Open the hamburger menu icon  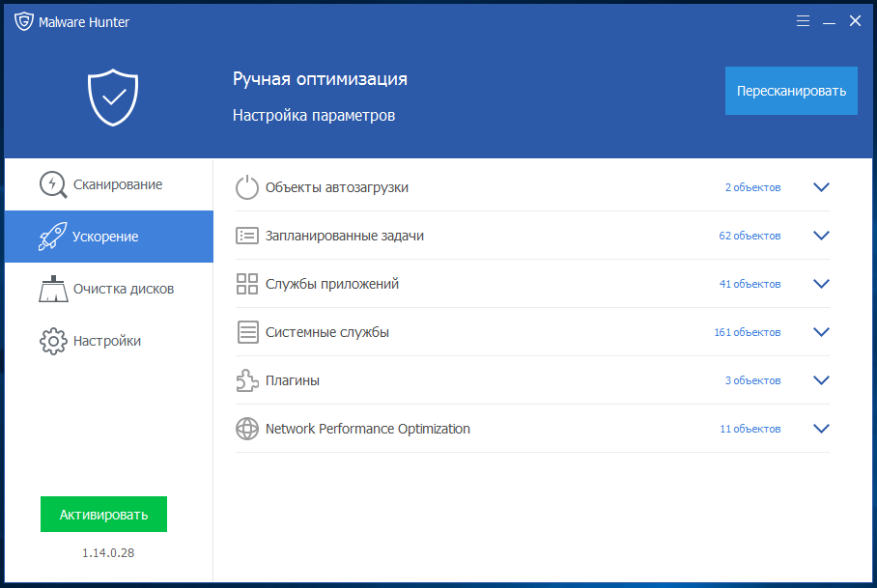pos(803,21)
